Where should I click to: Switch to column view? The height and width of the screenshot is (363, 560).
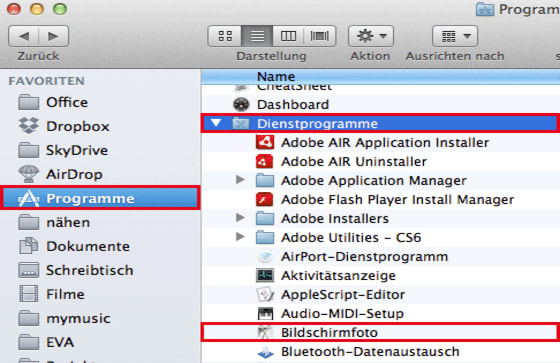[288, 36]
